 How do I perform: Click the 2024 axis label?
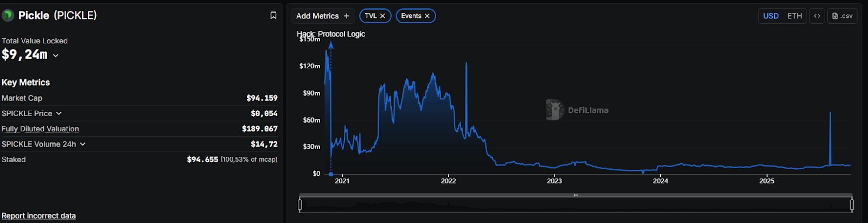(x=660, y=181)
